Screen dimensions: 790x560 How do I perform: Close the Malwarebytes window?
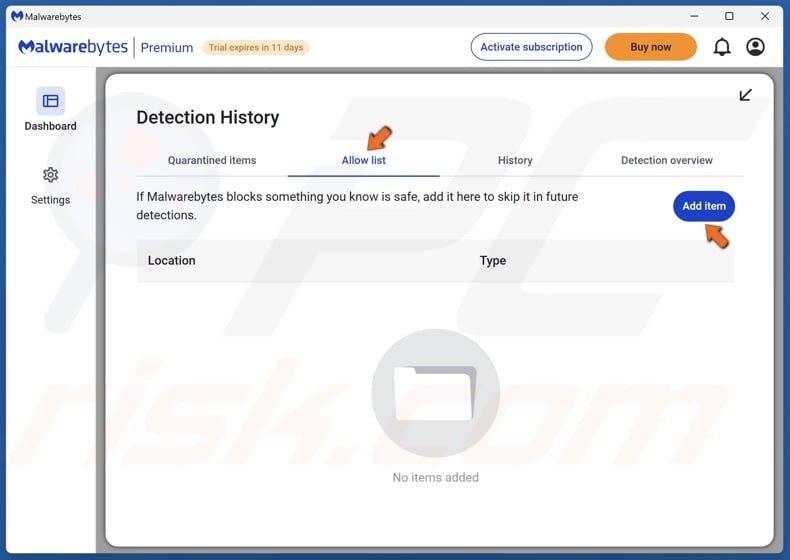765,16
